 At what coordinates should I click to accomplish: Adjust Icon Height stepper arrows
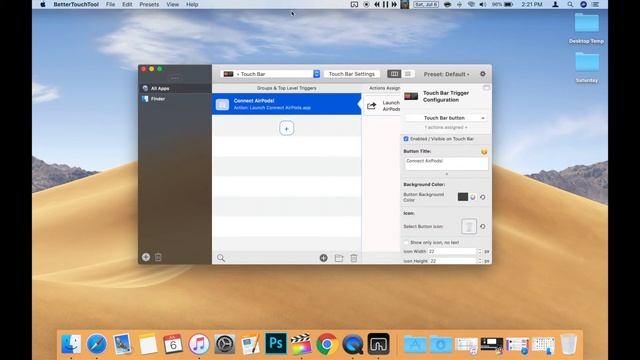coord(480,261)
